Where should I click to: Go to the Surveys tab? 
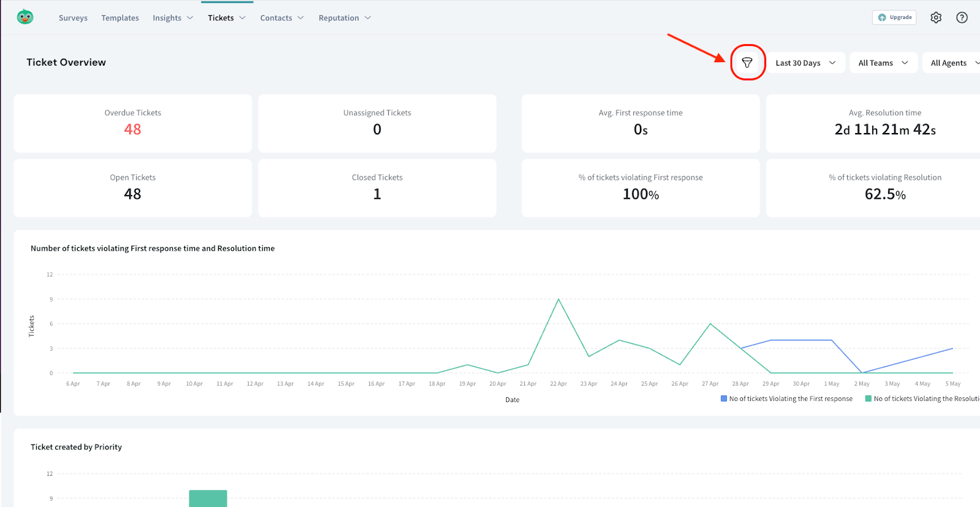(73, 18)
